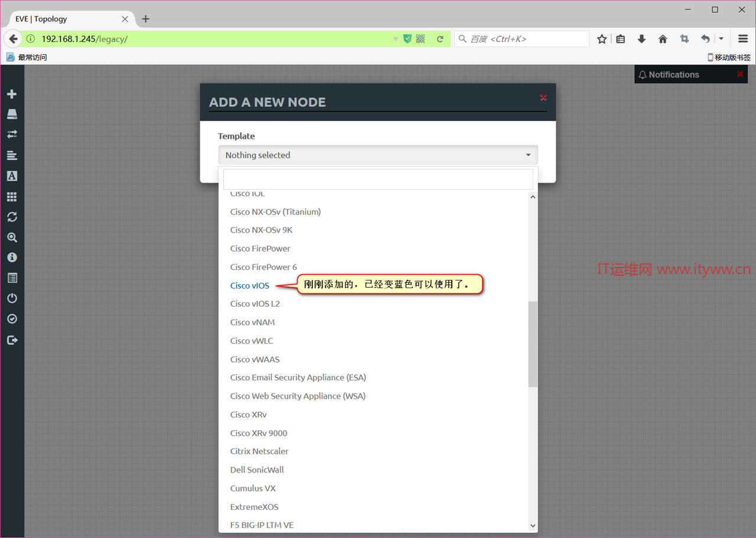
Task: Open the Nodes list sidebar icon
Action: 12,114
